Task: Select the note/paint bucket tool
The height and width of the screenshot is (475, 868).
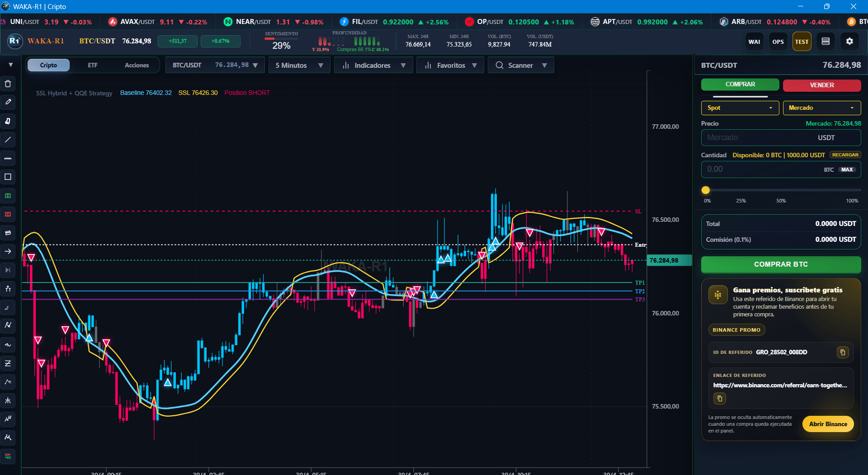Action: pyautogui.click(x=8, y=121)
